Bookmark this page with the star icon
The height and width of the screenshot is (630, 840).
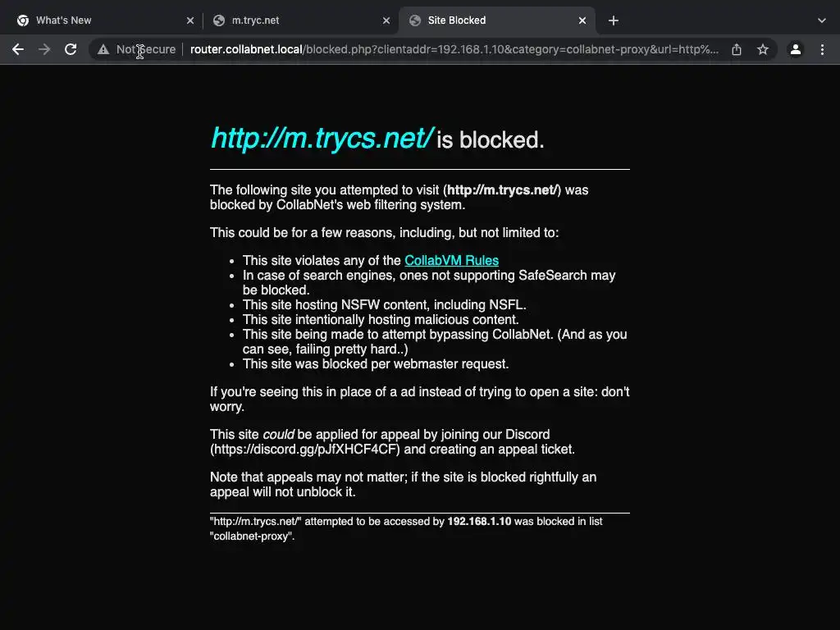(x=763, y=49)
